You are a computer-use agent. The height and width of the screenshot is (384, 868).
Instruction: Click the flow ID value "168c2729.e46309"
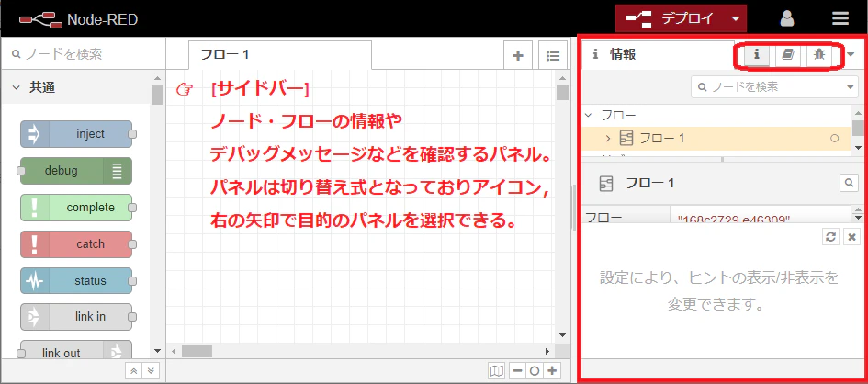(x=734, y=220)
